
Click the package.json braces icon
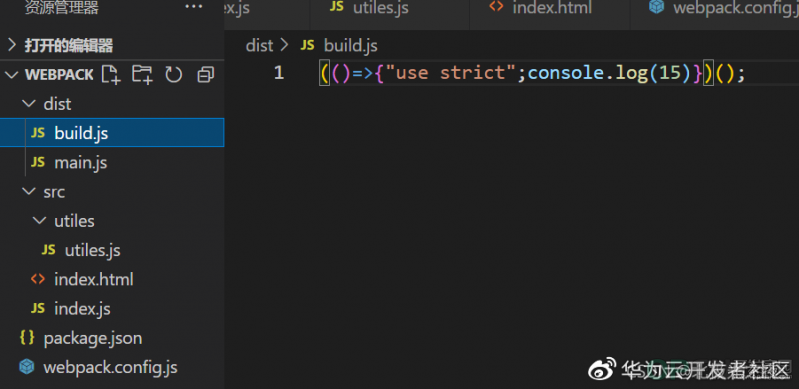point(27,338)
